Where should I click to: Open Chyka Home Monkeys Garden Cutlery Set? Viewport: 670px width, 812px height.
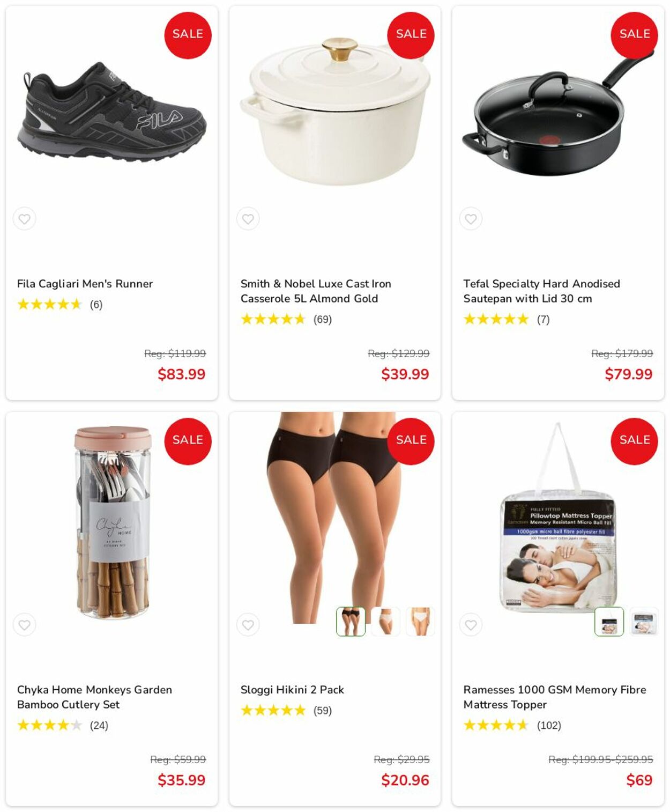click(x=94, y=697)
